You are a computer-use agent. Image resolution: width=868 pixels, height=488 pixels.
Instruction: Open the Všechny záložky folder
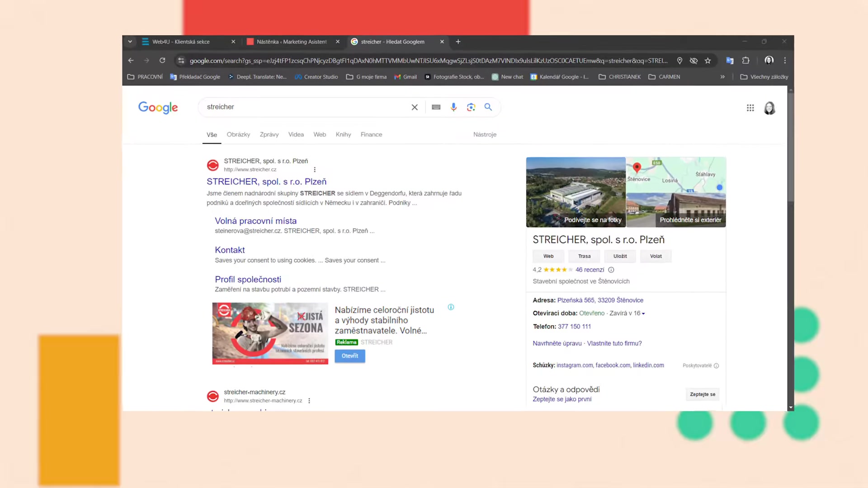tap(764, 77)
